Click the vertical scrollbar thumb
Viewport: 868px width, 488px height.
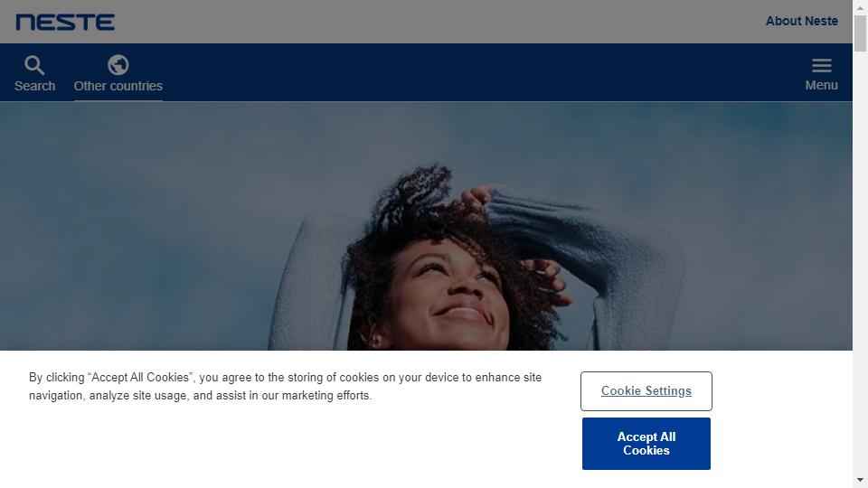point(860,33)
